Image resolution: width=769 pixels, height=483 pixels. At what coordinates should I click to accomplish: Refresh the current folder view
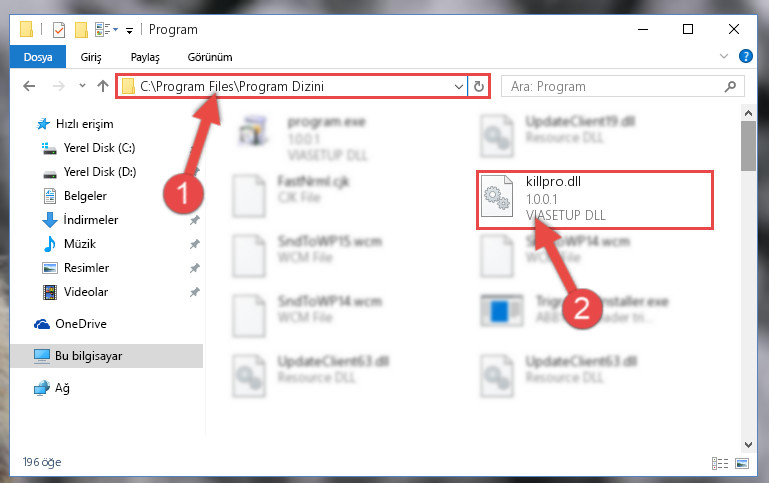pyautogui.click(x=479, y=87)
